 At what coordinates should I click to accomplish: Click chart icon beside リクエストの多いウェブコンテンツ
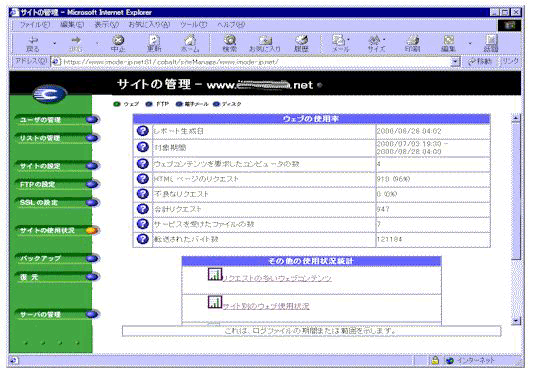click(215, 274)
